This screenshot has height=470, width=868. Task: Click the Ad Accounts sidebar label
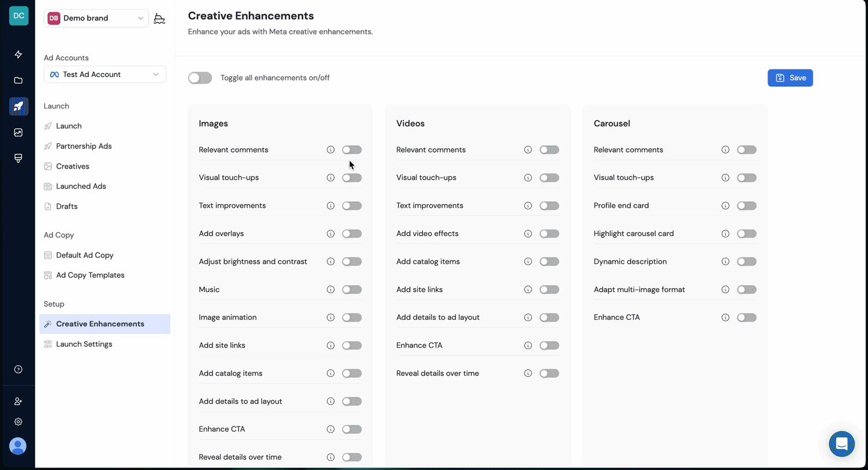point(66,58)
